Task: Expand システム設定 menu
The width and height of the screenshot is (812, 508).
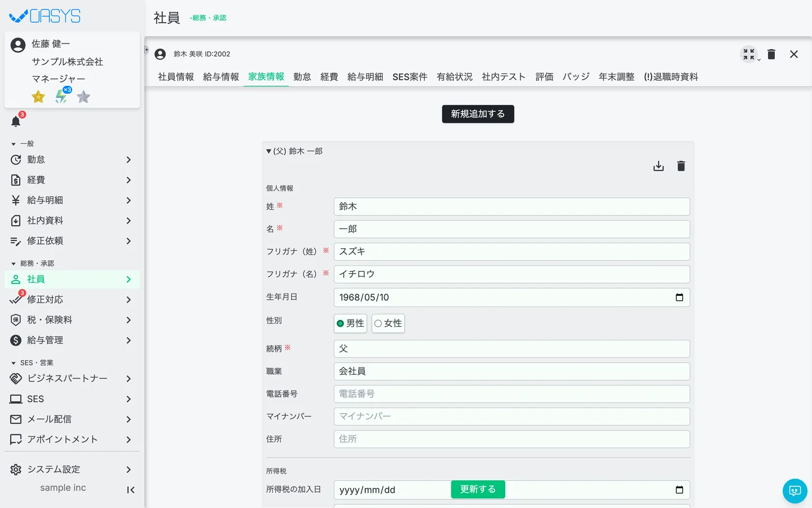Action: pos(72,470)
